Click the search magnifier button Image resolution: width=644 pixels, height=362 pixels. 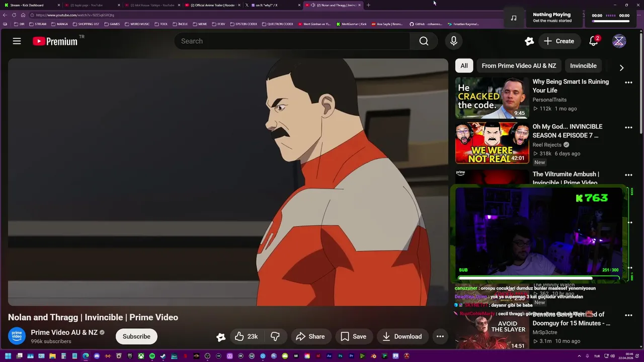click(x=424, y=41)
